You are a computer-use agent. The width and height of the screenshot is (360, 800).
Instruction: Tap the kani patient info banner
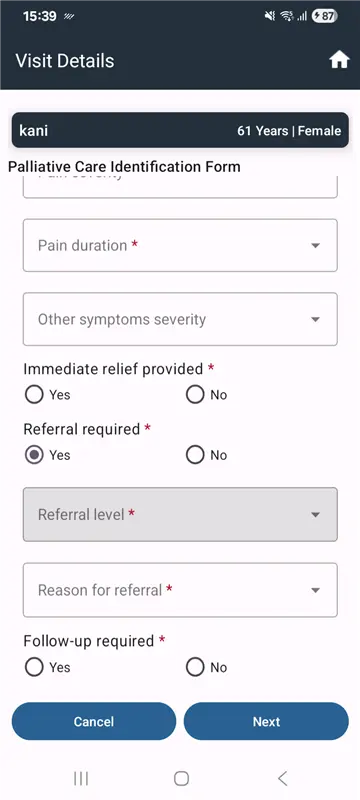[180, 130]
